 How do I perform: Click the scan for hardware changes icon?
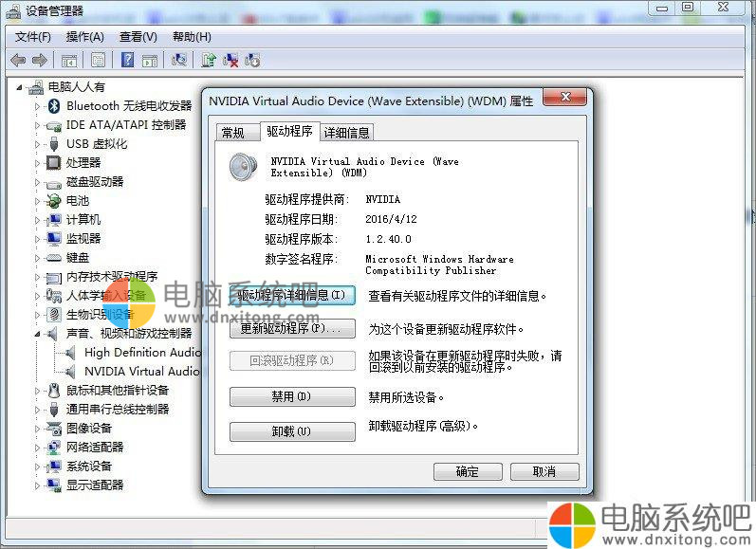(179, 60)
